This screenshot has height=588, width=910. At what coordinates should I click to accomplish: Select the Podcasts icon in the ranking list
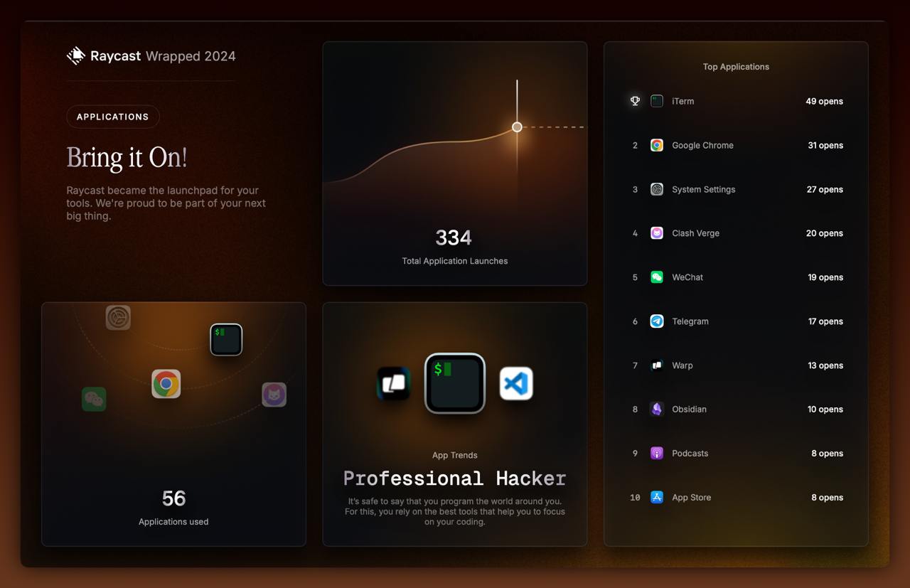657,454
